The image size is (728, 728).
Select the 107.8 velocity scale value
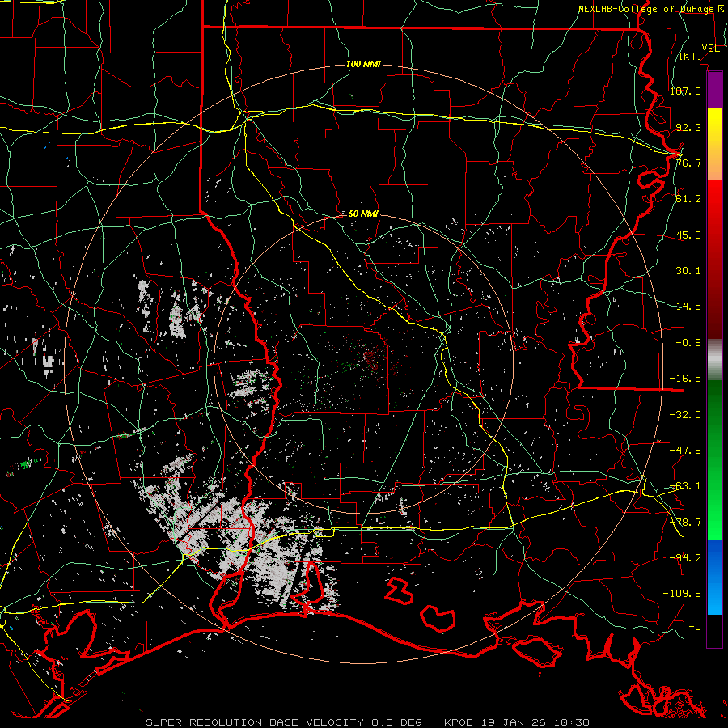click(685, 91)
